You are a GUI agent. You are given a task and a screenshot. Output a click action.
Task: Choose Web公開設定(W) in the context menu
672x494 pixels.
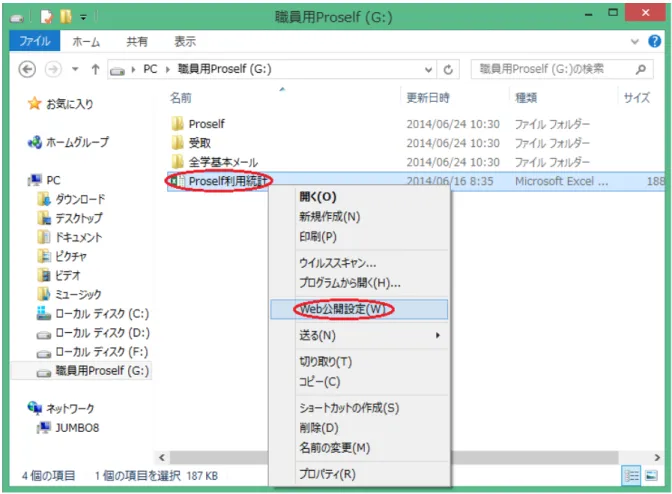pos(359,309)
